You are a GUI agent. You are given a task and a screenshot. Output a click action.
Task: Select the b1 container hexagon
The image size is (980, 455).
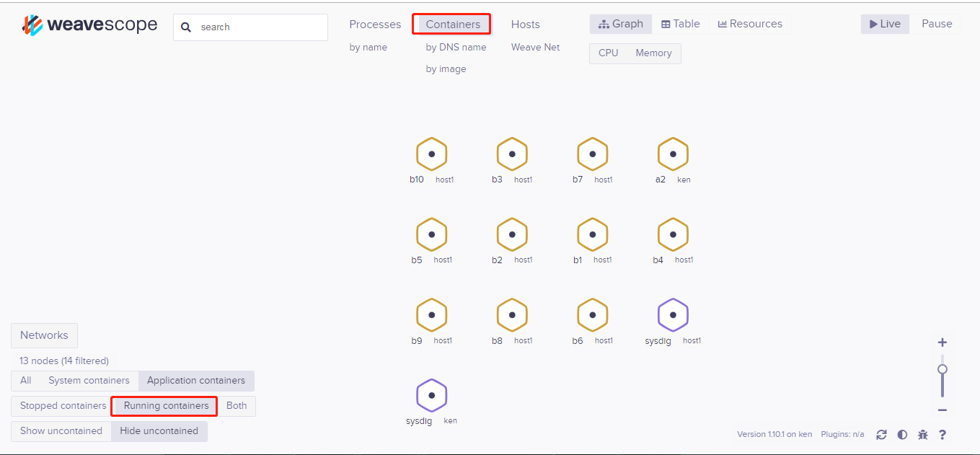coord(593,234)
